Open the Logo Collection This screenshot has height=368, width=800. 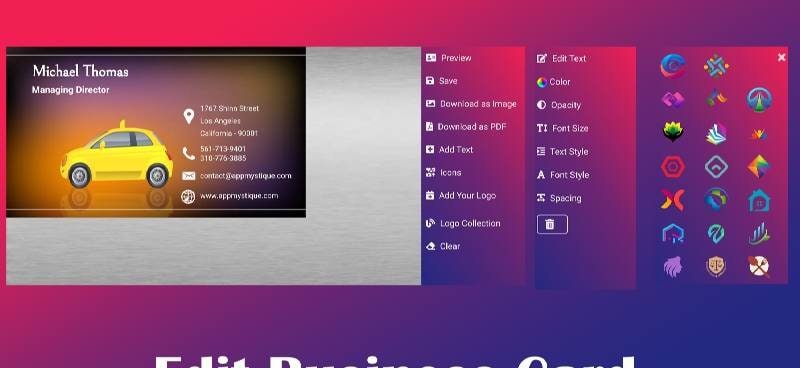click(463, 223)
